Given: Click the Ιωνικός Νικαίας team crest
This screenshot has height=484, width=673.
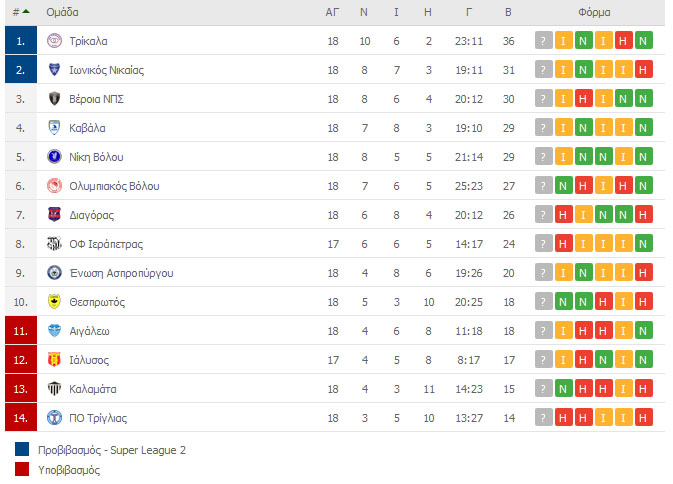Looking at the screenshot, I should pos(54,70).
